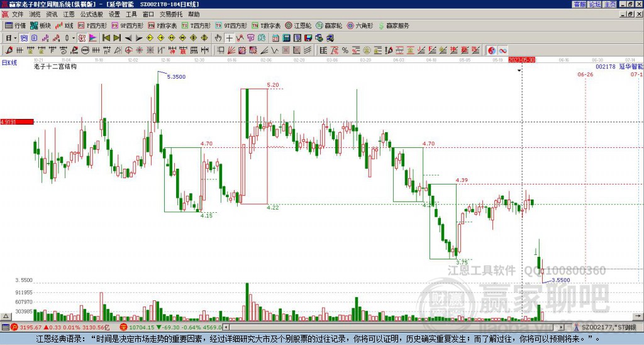Open the 江恩 menu
The image size is (644, 345).
pos(69,14)
